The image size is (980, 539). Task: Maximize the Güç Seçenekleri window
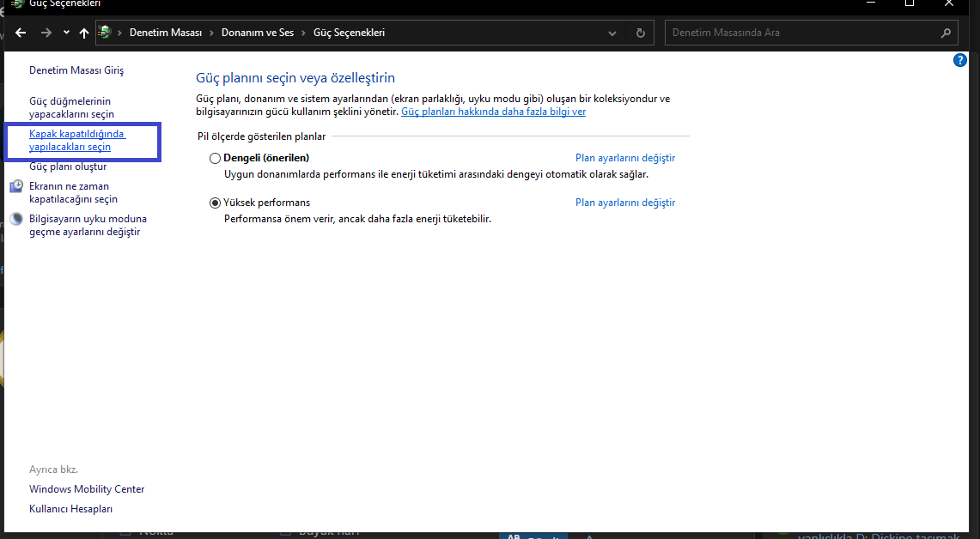pyautogui.click(x=910, y=3)
